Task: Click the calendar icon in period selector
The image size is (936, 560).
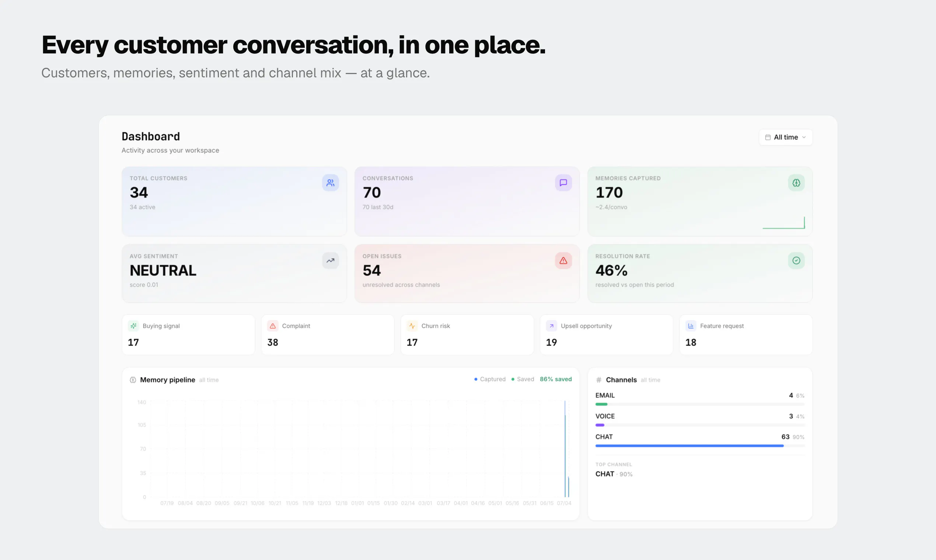Action: 768,137
